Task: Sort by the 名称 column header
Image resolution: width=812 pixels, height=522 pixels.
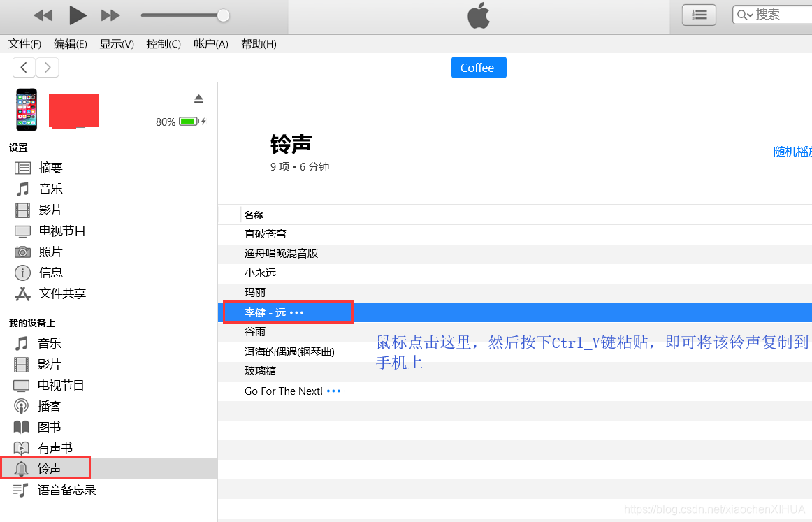Action: pos(254,215)
